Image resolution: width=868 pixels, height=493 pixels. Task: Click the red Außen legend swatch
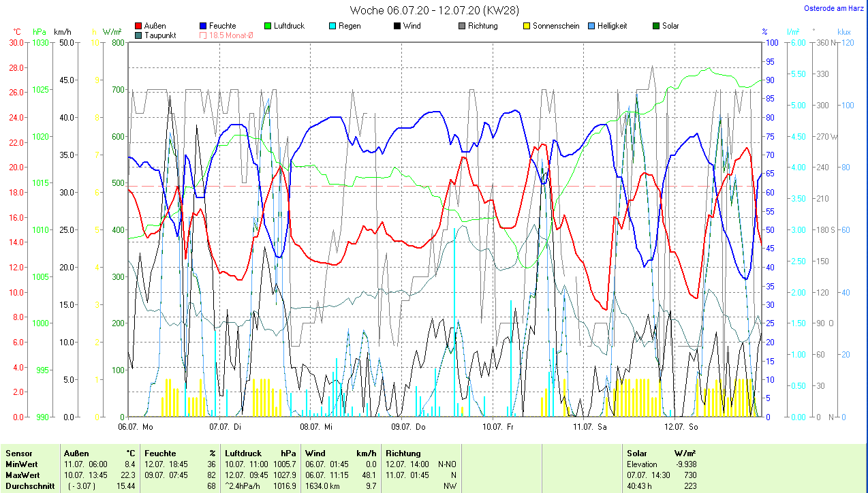coord(139,26)
